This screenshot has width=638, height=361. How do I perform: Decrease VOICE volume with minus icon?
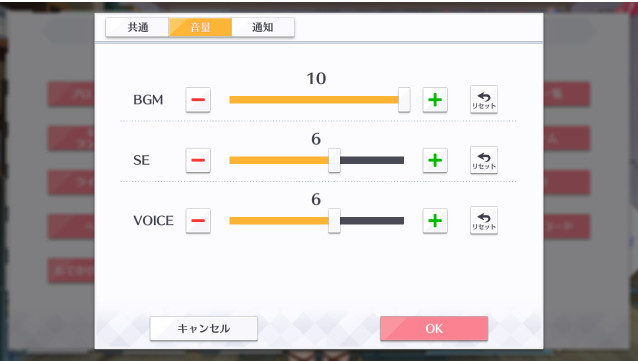pos(198,221)
